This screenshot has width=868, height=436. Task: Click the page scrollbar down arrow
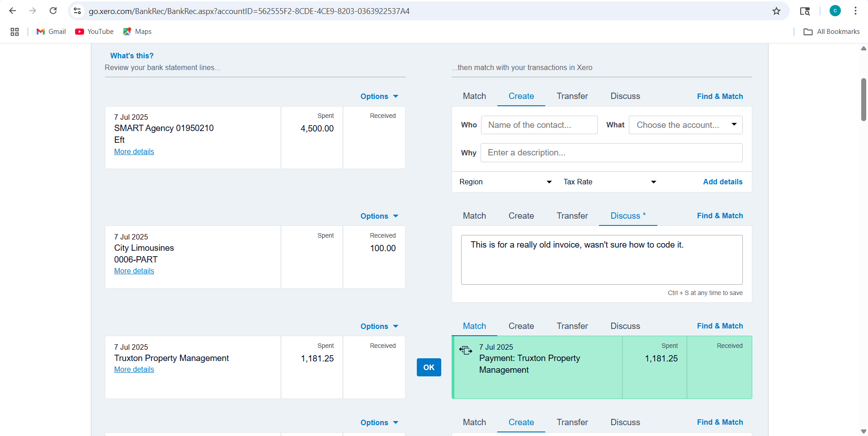pos(863,431)
